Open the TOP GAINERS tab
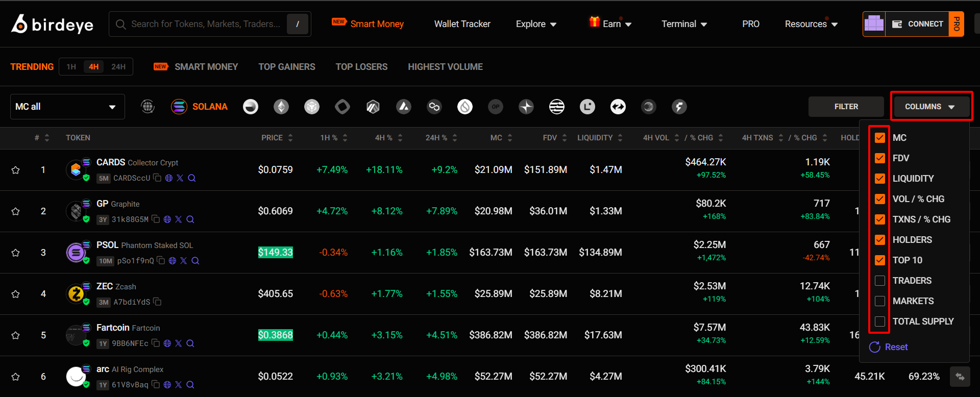 [287, 67]
